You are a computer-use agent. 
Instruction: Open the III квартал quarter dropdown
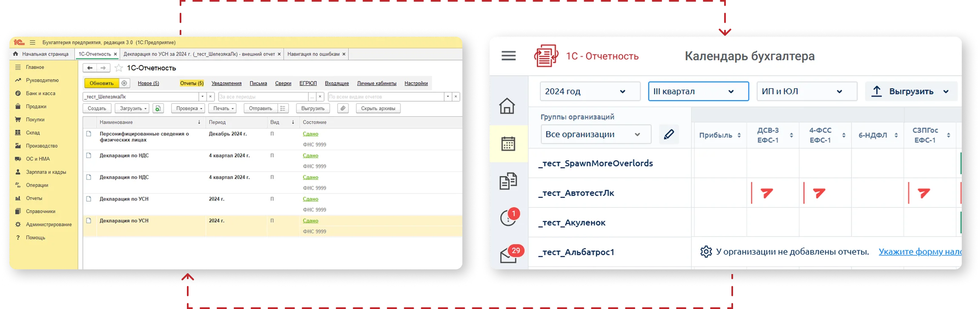tap(698, 92)
